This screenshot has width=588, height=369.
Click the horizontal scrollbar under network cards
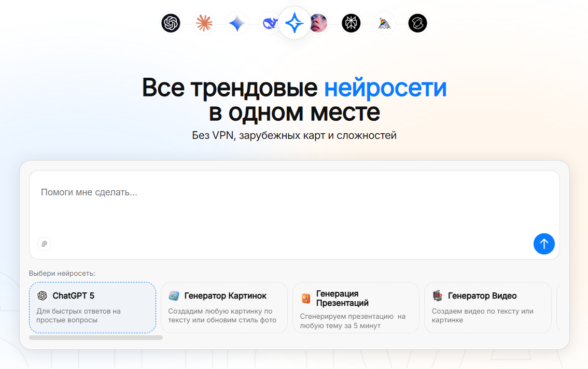pyautogui.click(x=96, y=337)
